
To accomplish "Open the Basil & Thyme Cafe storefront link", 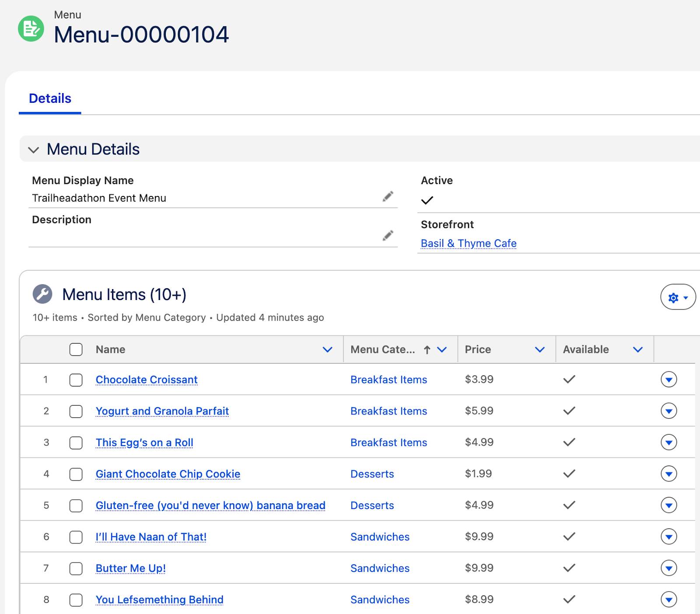I will 468,243.
